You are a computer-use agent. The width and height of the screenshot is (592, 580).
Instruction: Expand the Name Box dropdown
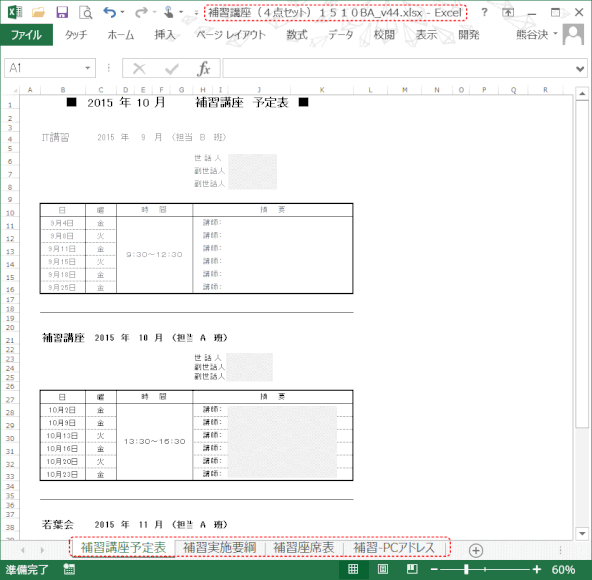[88, 68]
